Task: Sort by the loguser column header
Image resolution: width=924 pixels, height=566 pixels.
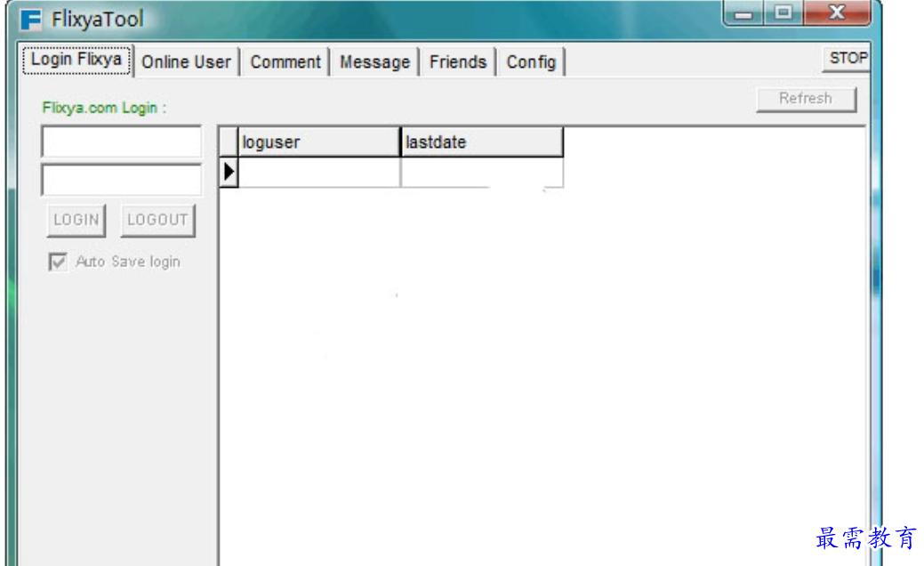Action: (318, 142)
